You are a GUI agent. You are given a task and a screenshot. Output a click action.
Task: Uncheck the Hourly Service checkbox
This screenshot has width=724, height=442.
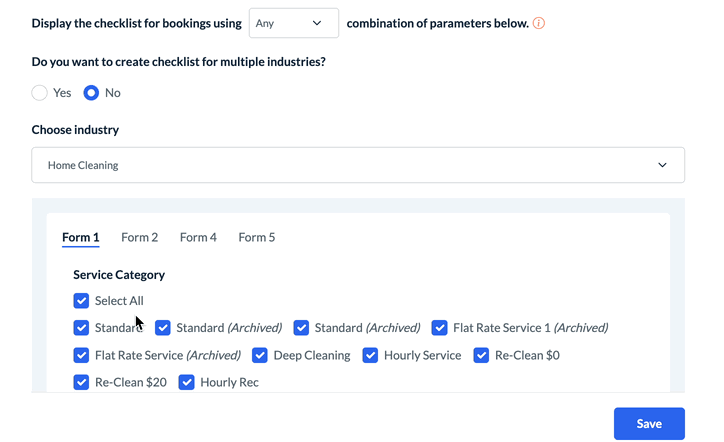tap(371, 355)
